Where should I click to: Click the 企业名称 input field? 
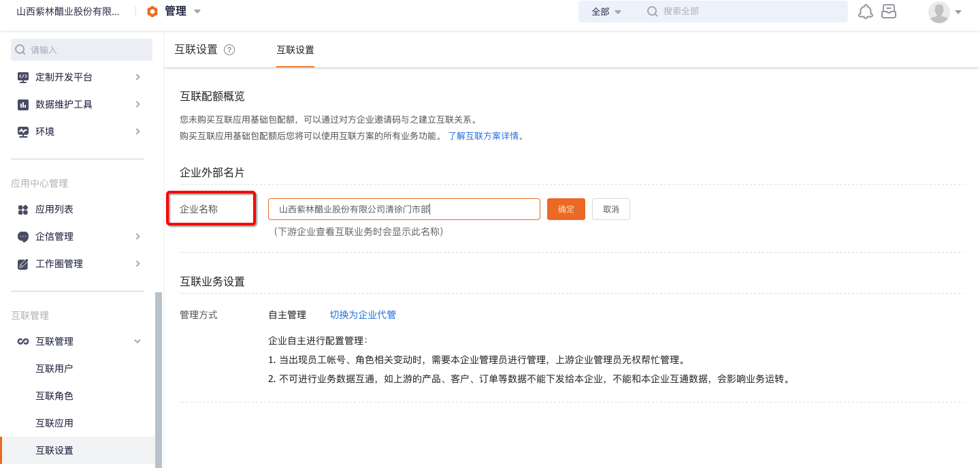tap(404, 209)
